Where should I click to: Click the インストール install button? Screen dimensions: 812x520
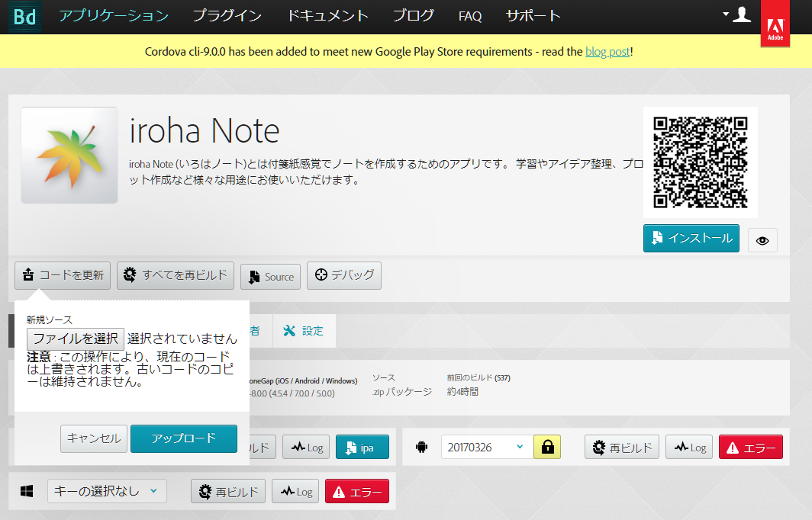691,238
